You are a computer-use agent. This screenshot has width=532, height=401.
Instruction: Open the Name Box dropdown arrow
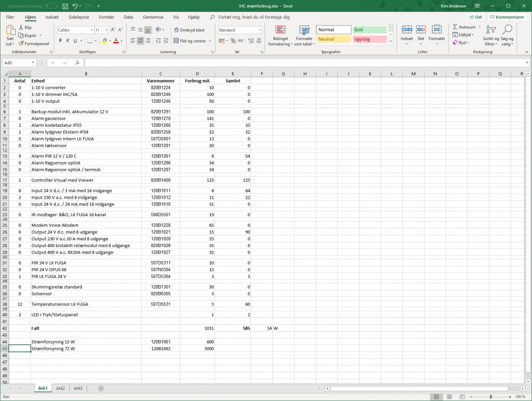[41, 63]
